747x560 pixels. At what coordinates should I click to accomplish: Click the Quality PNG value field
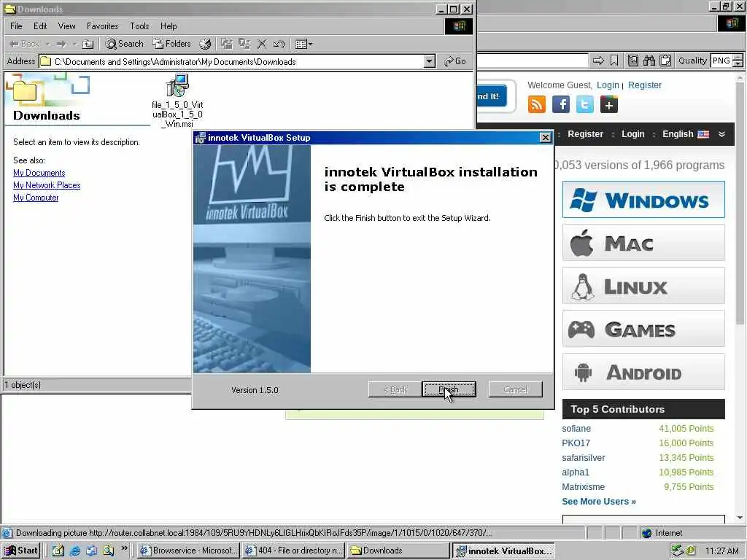[x=721, y=61]
